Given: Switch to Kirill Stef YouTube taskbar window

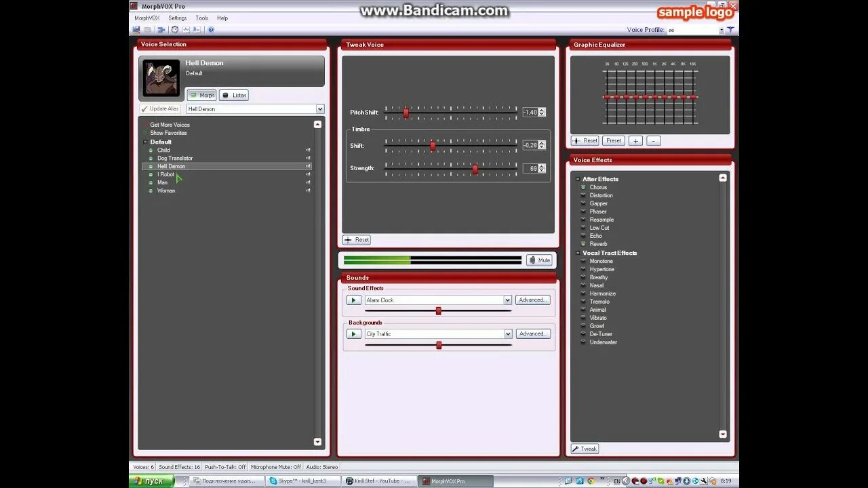Looking at the screenshot, I should coord(378,481).
